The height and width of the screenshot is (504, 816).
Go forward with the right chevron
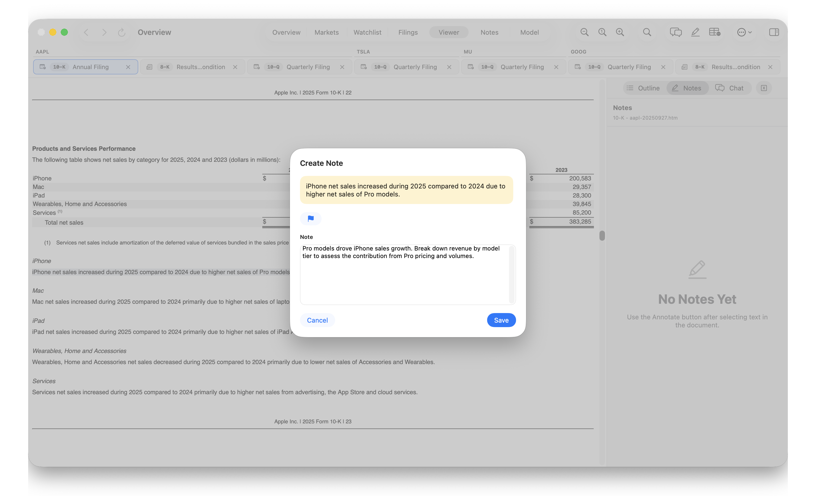(104, 32)
